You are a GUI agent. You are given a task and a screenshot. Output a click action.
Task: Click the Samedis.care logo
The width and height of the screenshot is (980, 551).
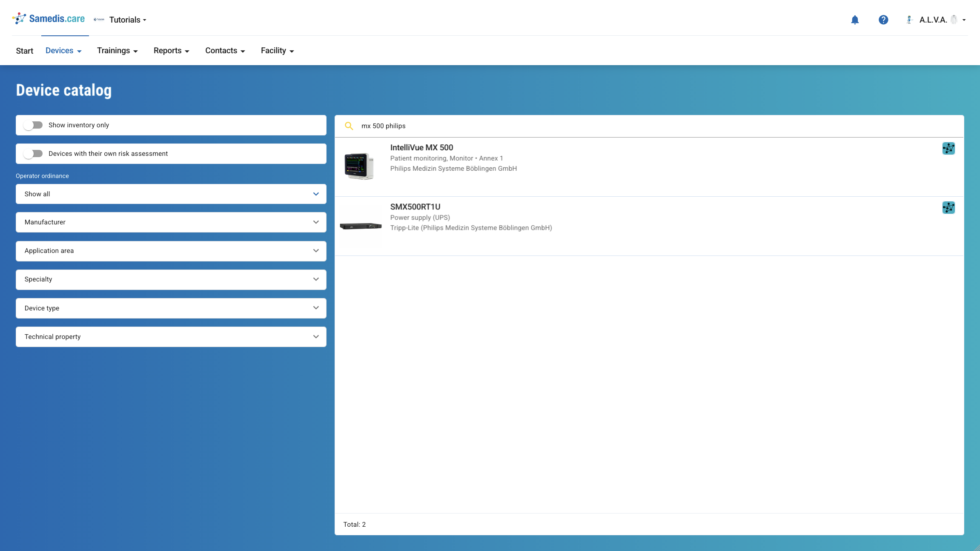point(49,19)
